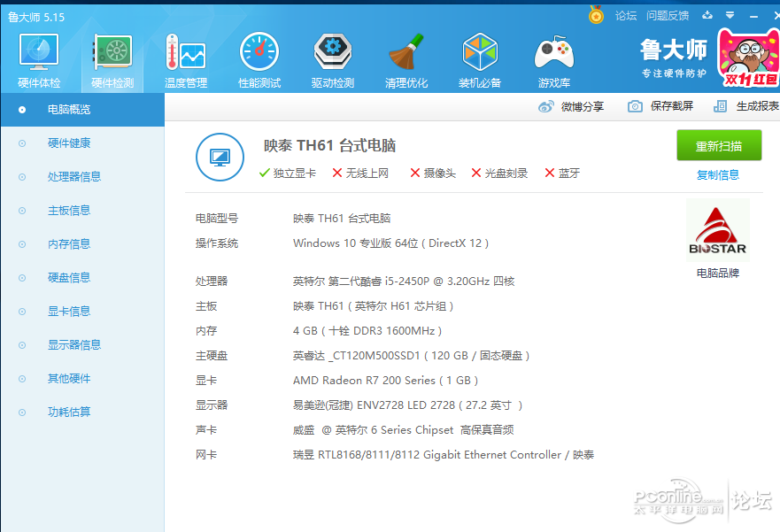
Task: Click the network value 瑞昱 RTL8168/8111/8112 Gigabit Ethernet Controller
Action: 427,455
